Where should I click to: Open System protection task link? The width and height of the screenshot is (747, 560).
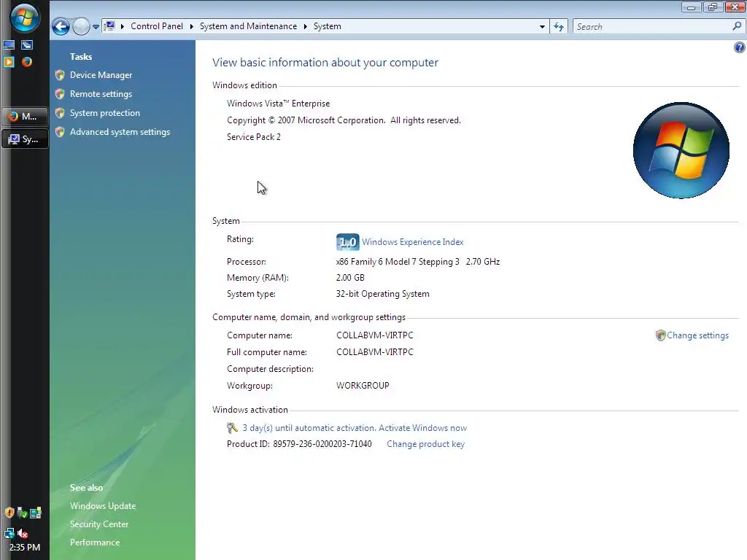(x=105, y=113)
